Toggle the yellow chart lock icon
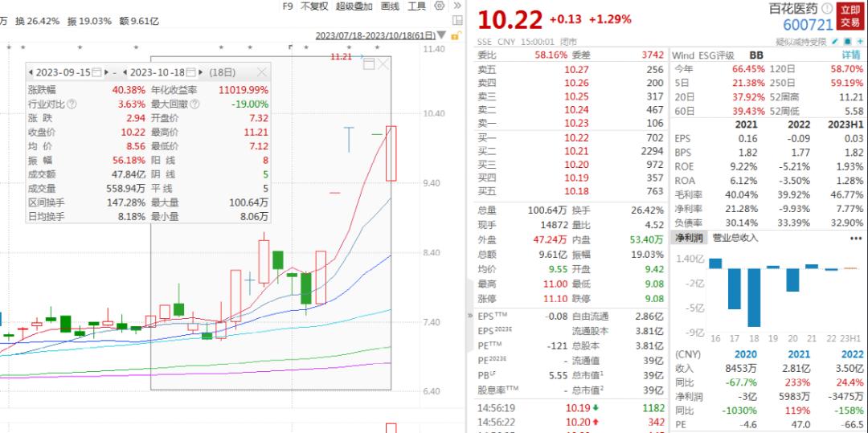This screenshot has height=433, width=868. tap(456, 35)
